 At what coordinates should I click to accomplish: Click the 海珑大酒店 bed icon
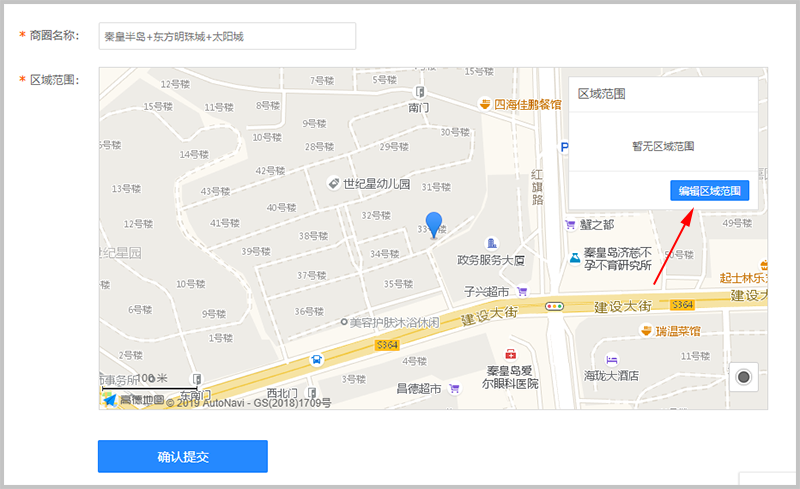pos(612,359)
